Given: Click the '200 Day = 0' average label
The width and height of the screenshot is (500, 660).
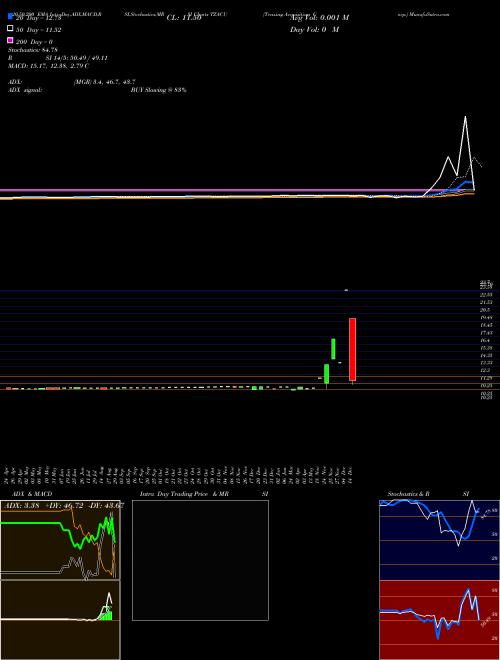Looking at the screenshot, I should [x=34, y=42].
